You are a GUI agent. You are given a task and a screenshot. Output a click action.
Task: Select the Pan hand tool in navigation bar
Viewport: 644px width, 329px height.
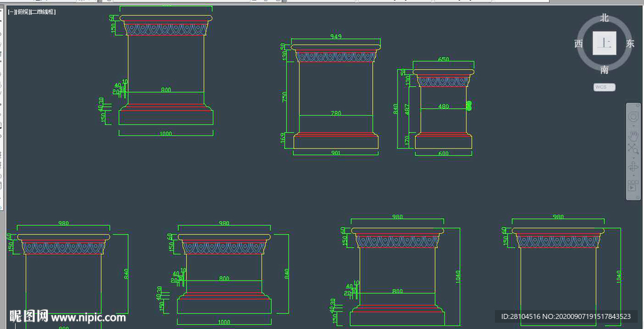click(633, 135)
